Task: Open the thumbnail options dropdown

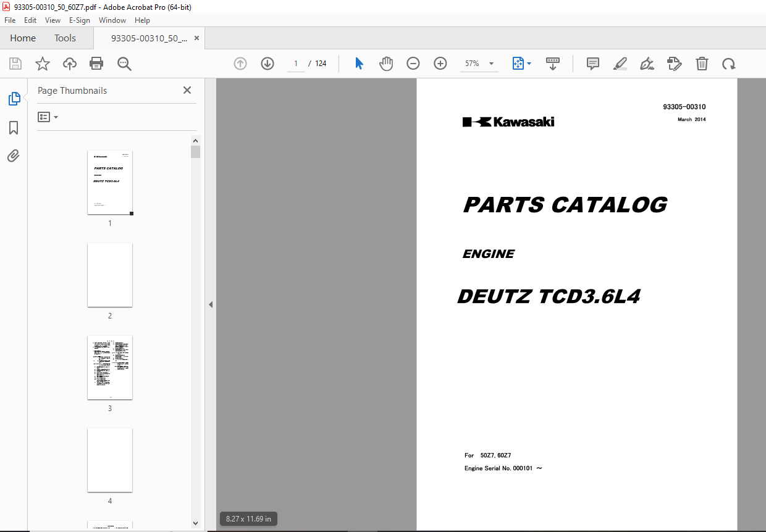Action: [48, 117]
